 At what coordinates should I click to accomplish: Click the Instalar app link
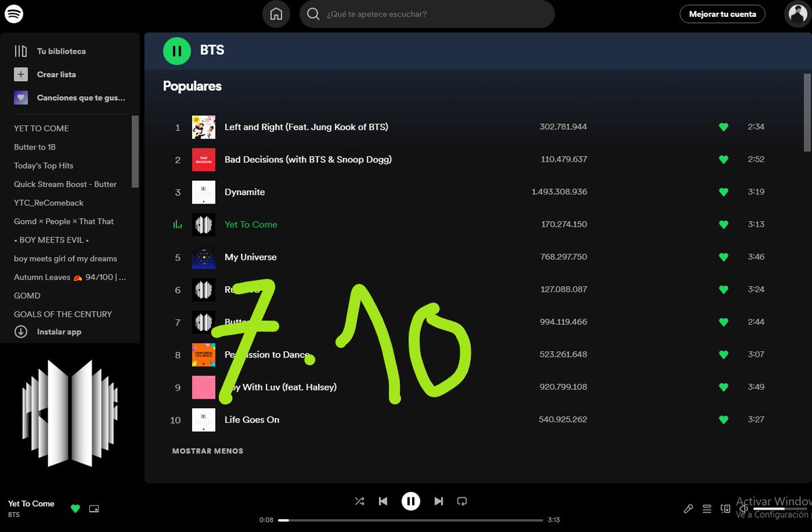(59, 332)
